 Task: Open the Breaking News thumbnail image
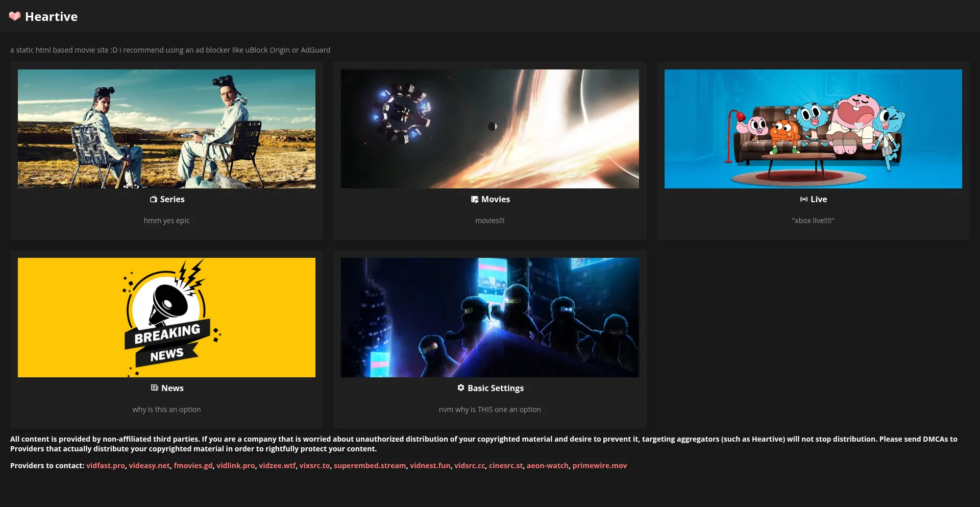pyautogui.click(x=166, y=318)
